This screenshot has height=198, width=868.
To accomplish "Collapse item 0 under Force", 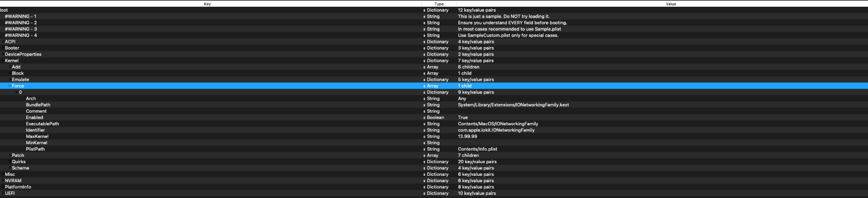I will pos(16,92).
